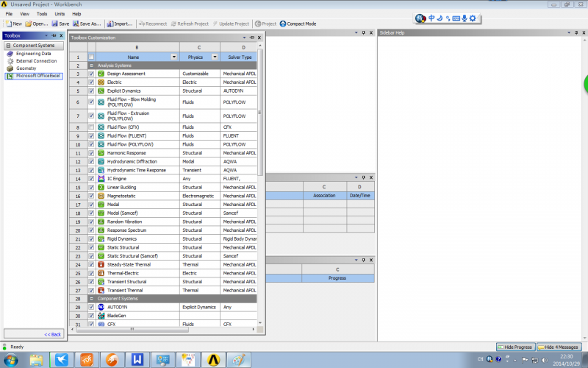Open the Units menu

tap(60, 14)
